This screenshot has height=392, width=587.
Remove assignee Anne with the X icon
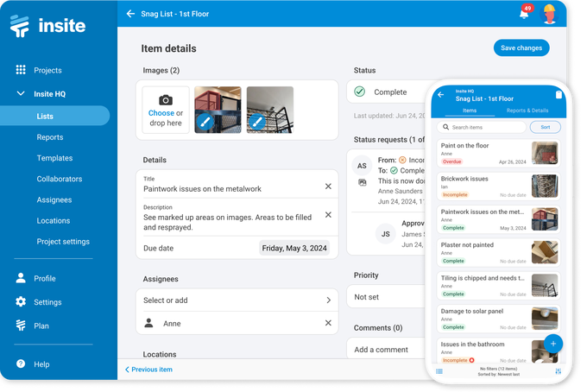point(328,323)
